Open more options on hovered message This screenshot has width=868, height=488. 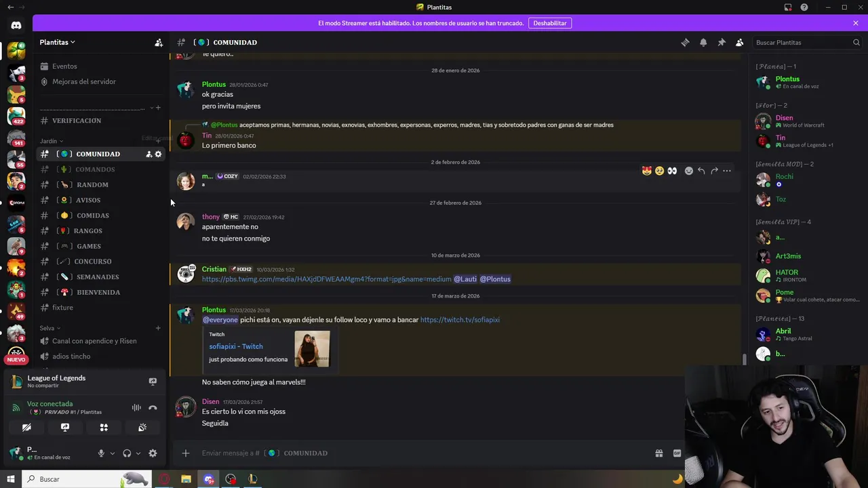[727, 171]
